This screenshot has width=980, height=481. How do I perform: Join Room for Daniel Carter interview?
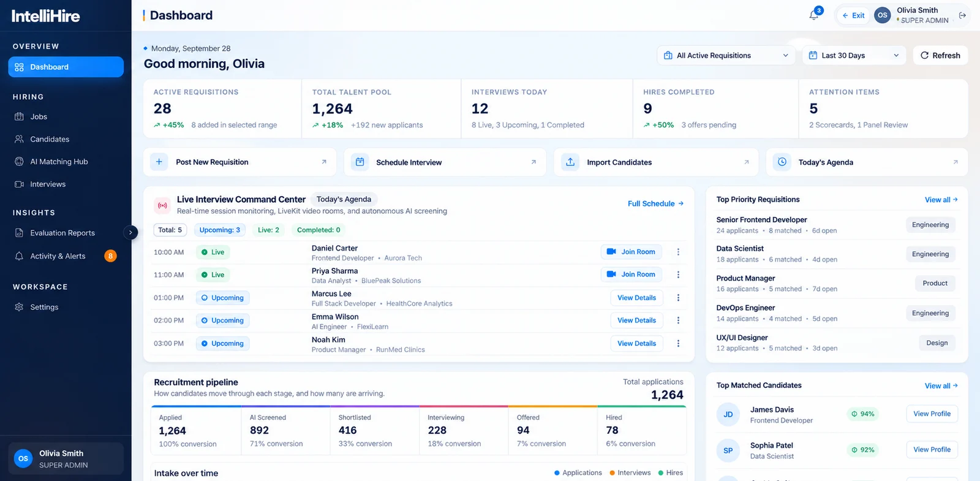631,252
